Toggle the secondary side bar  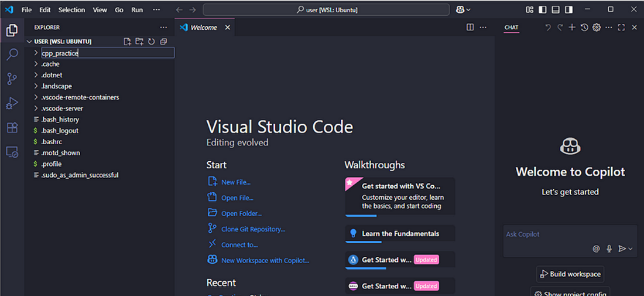(x=569, y=9)
